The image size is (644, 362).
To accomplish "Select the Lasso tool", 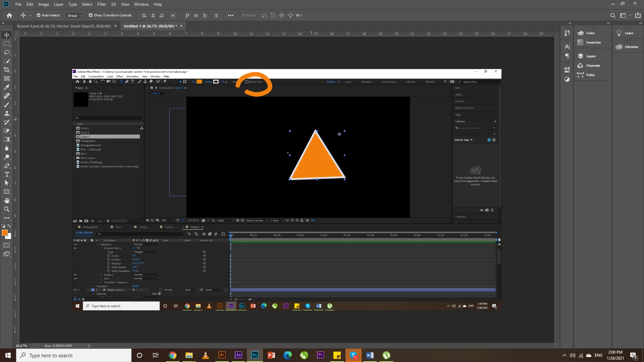I will tap(7, 52).
